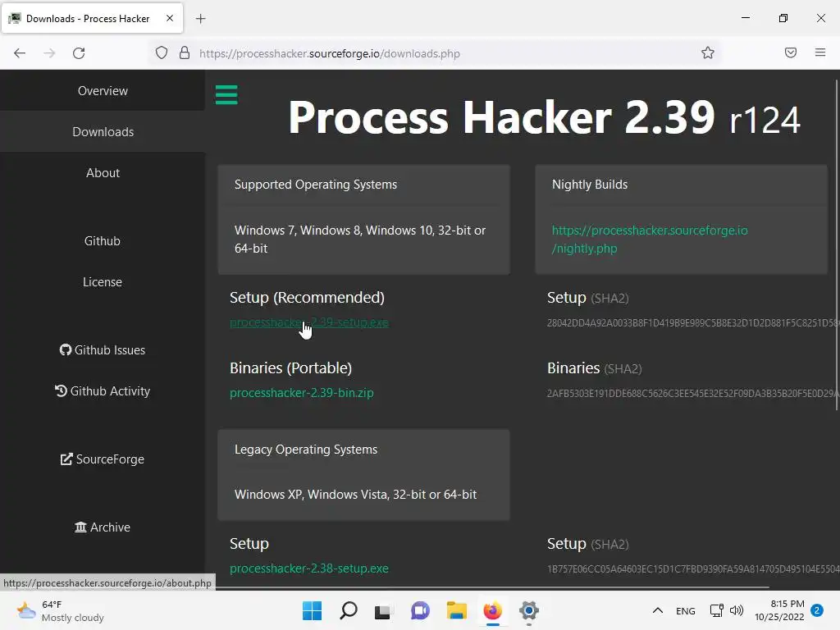Open the weather widget 64°F
840x630 pixels.
coord(60,610)
